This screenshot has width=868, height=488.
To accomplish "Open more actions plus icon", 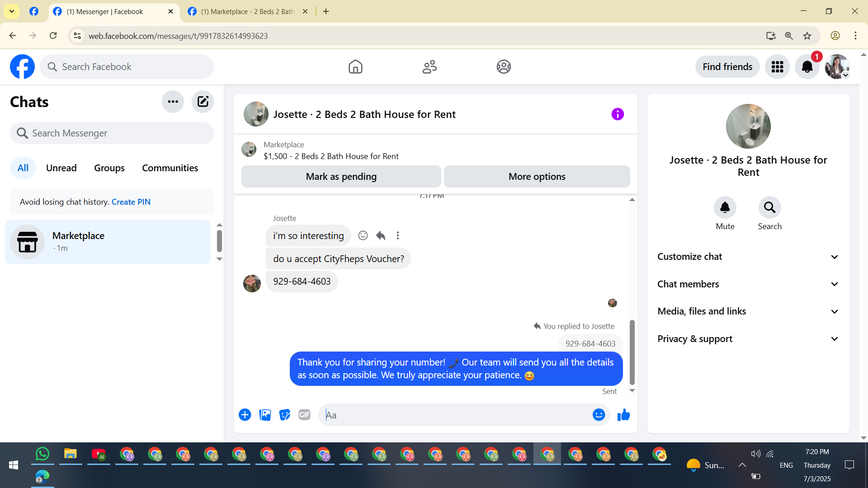I will click(x=245, y=415).
